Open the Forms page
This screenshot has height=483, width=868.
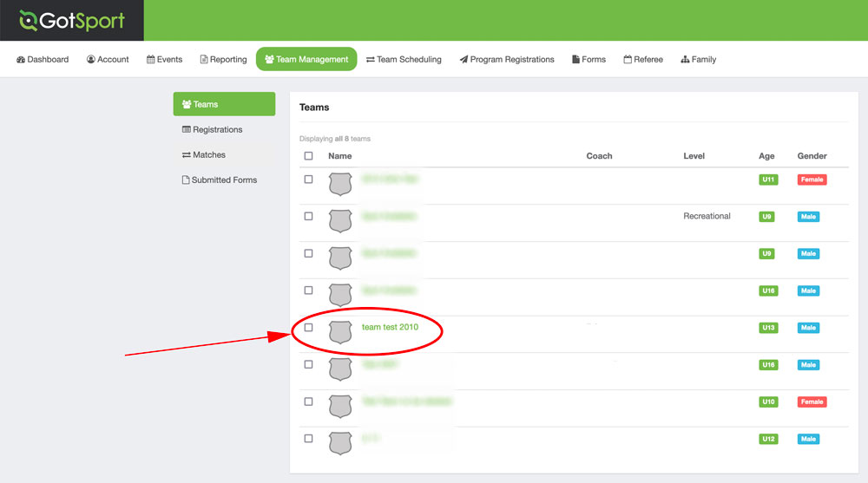tap(589, 60)
